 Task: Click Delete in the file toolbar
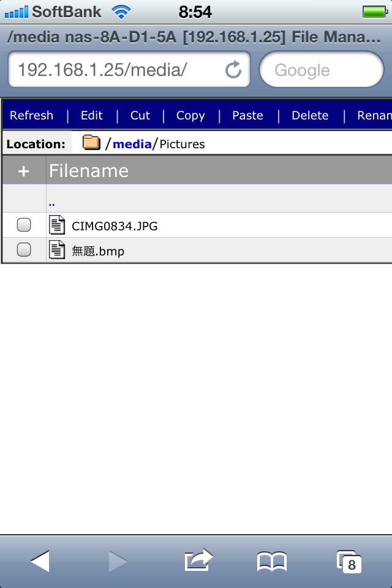pyautogui.click(x=310, y=115)
